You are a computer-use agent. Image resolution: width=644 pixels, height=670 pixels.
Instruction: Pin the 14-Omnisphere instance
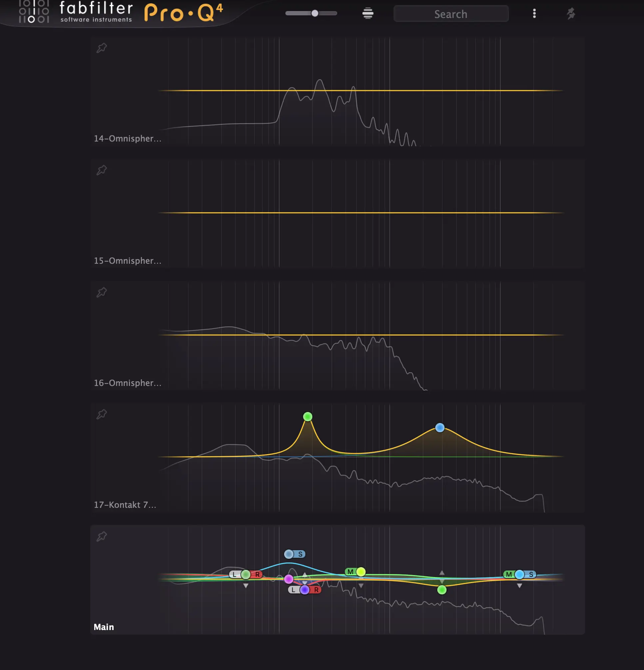click(x=102, y=48)
